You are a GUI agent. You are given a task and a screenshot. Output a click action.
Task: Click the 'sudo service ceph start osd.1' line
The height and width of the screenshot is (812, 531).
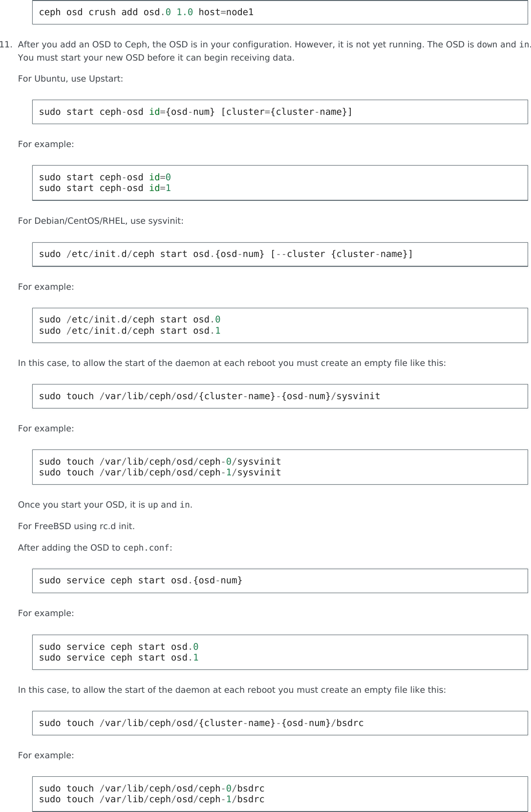pos(119,658)
